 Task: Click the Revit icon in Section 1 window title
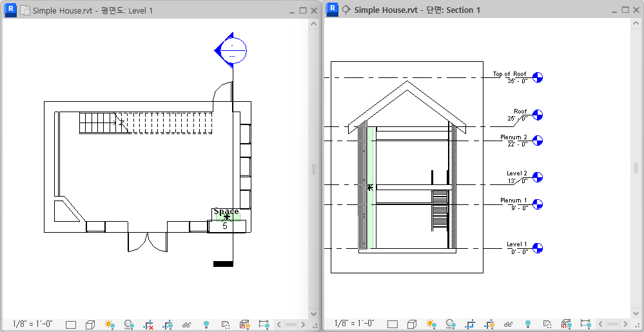(x=332, y=10)
